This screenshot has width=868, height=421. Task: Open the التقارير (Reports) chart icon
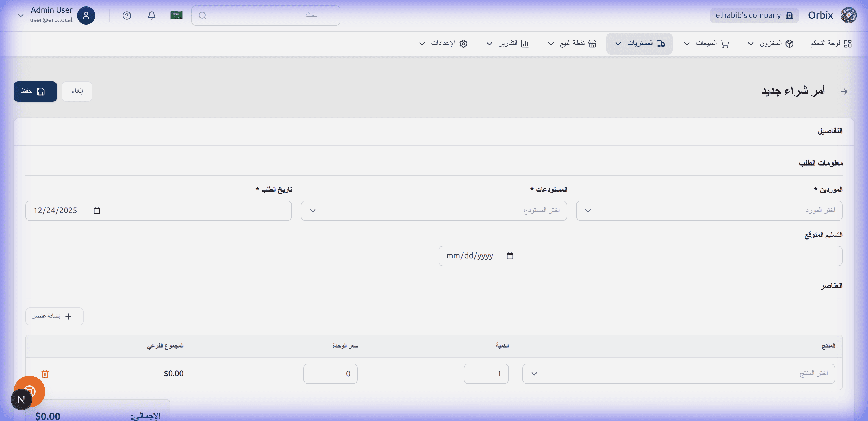(x=525, y=44)
